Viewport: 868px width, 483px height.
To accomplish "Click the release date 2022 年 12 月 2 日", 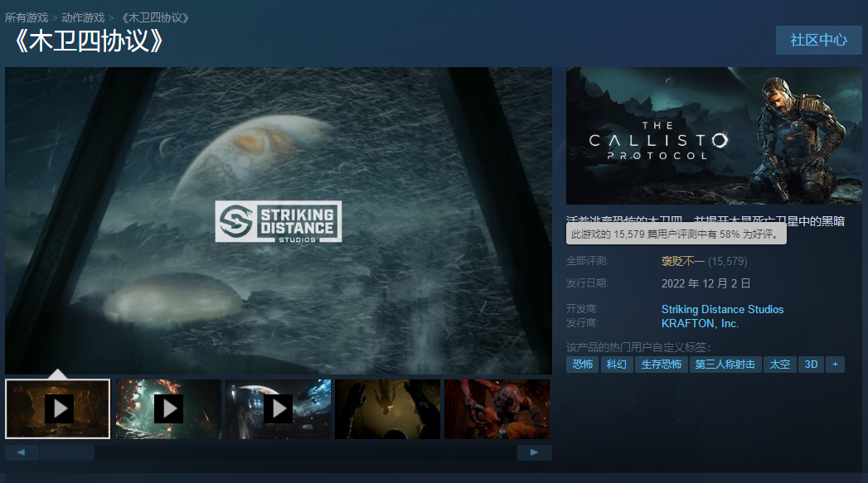I will (706, 283).
